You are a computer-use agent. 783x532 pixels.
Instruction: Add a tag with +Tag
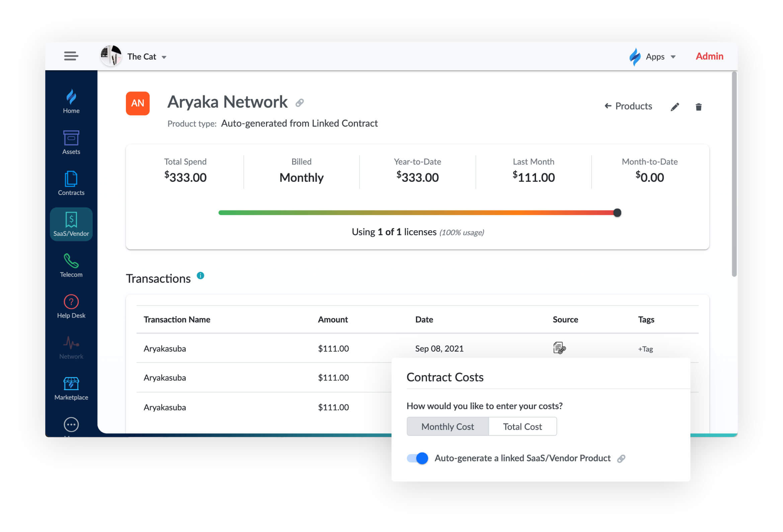[x=645, y=349]
